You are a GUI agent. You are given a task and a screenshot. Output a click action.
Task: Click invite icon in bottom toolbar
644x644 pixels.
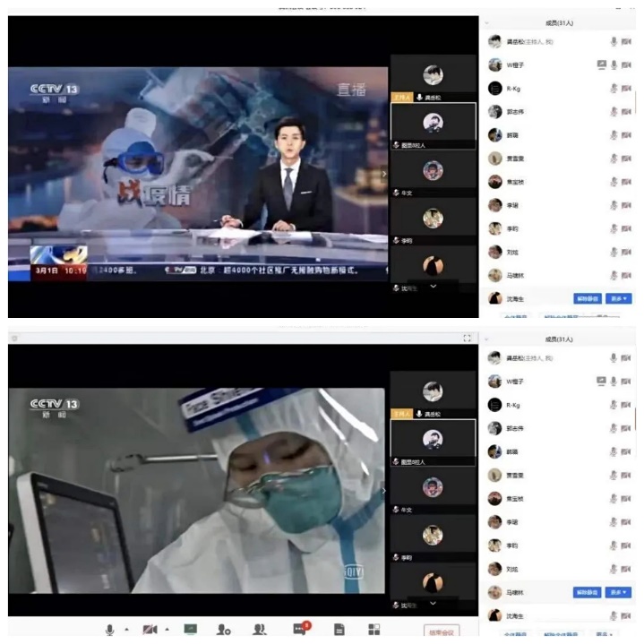[224, 630]
